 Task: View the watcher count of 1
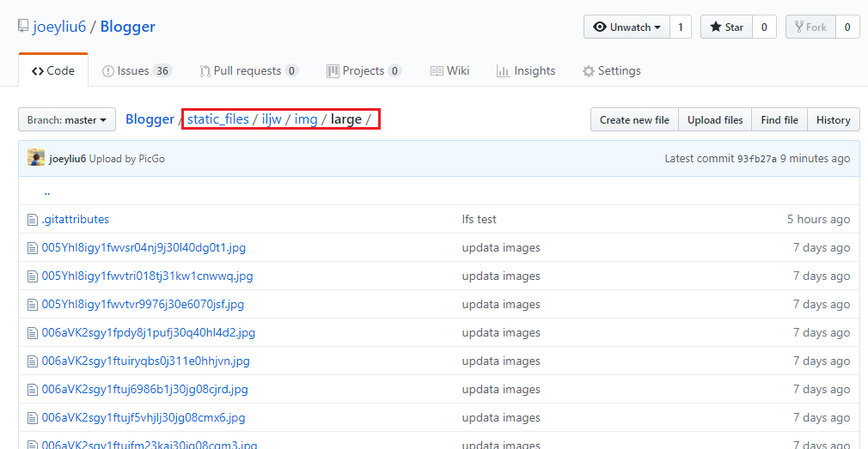click(x=681, y=27)
